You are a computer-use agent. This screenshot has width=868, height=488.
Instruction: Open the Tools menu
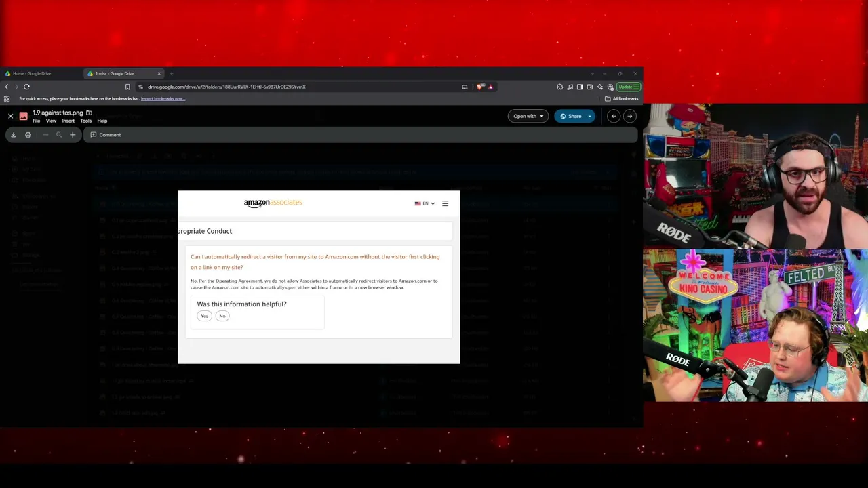click(85, 121)
